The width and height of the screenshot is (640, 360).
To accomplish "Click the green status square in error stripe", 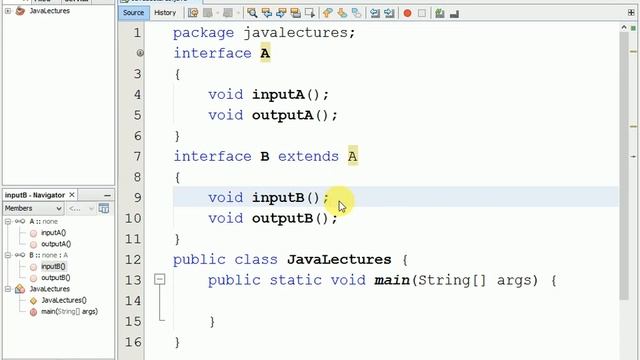I will tap(633, 28).
